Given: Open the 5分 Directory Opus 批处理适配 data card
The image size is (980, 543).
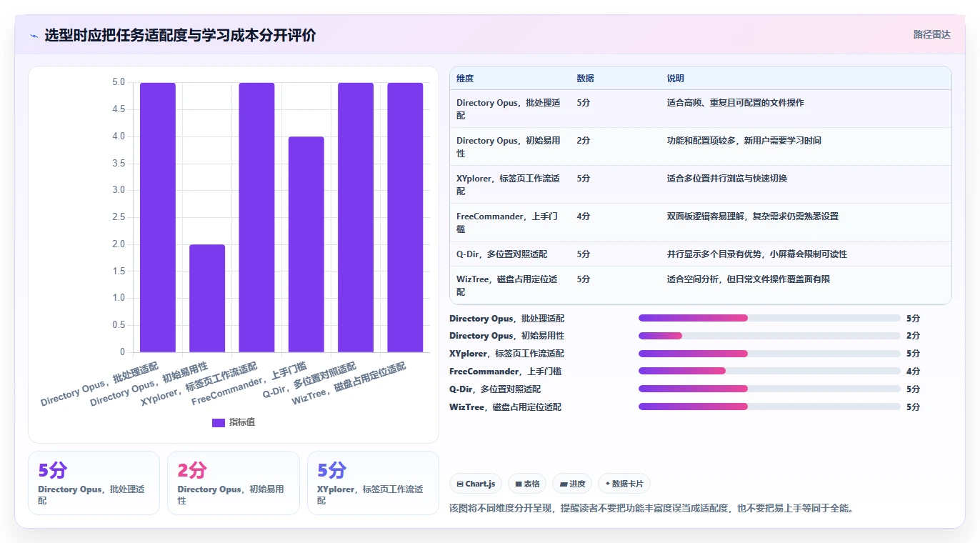Looking at the screenshot, I should point(94,482).
